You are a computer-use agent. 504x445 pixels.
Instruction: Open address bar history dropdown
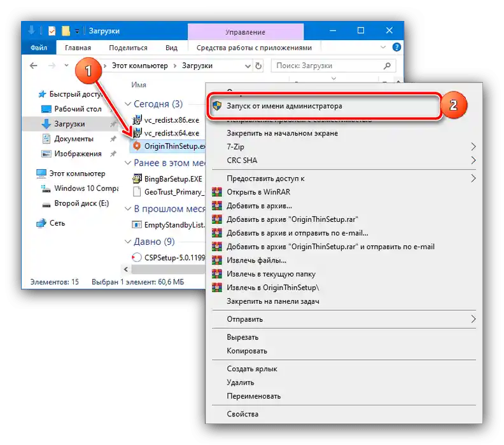click(x=248, y=66)
